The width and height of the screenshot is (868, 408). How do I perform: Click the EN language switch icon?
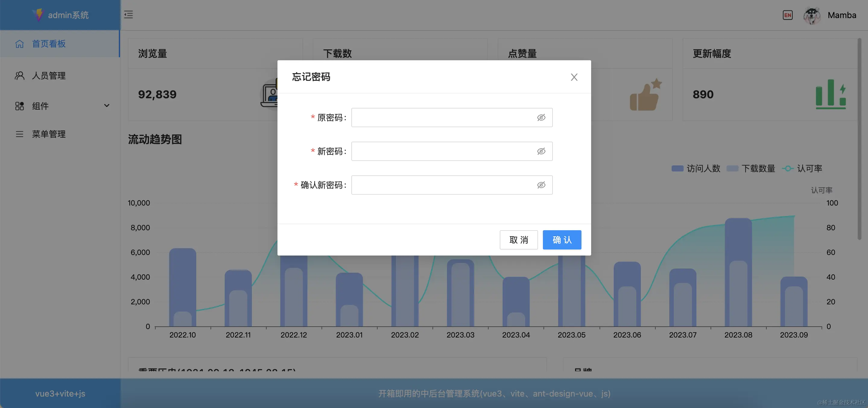(787, 15)
